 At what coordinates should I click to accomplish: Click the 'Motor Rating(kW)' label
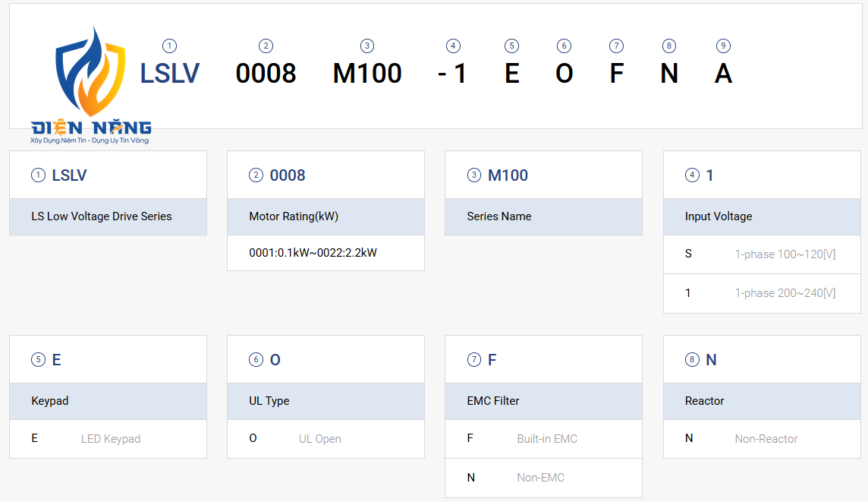[x=294, y=216]
